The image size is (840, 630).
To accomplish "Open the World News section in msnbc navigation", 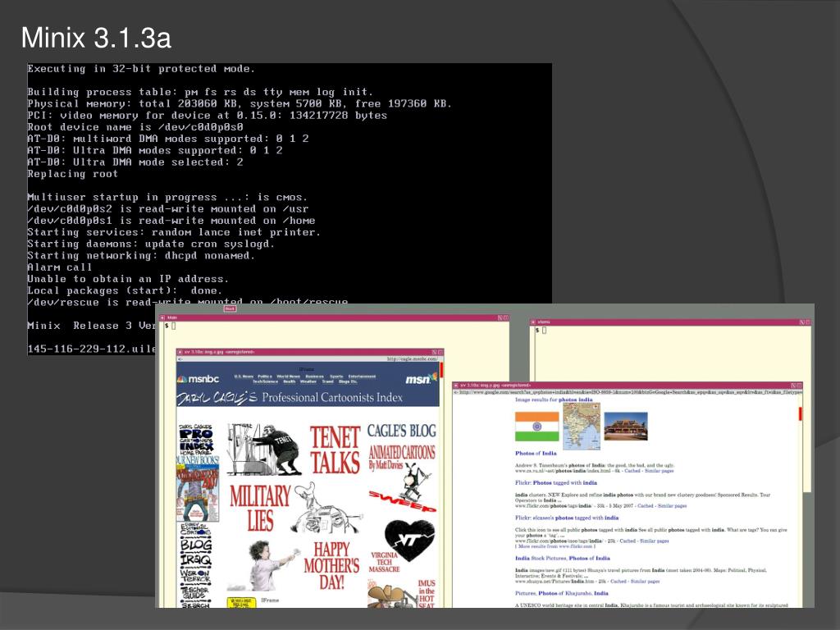I will (288, 377).
